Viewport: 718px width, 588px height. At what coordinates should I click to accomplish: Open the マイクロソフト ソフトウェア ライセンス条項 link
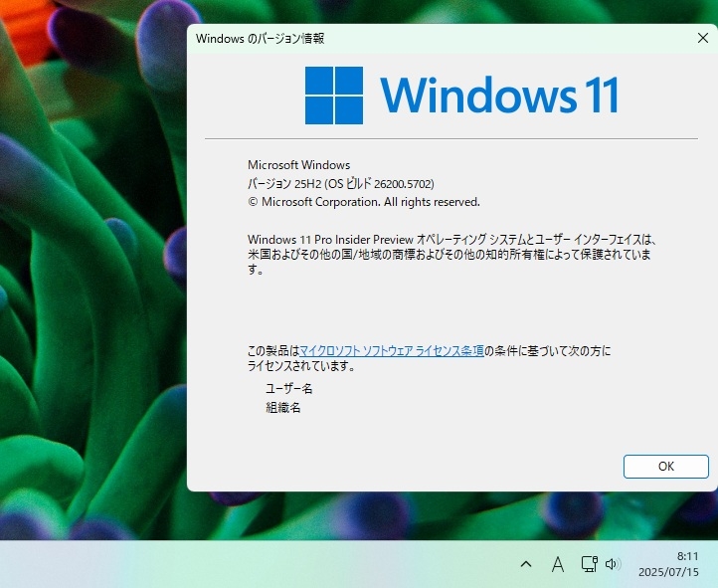pyautogui.click(x=392, y=351)
